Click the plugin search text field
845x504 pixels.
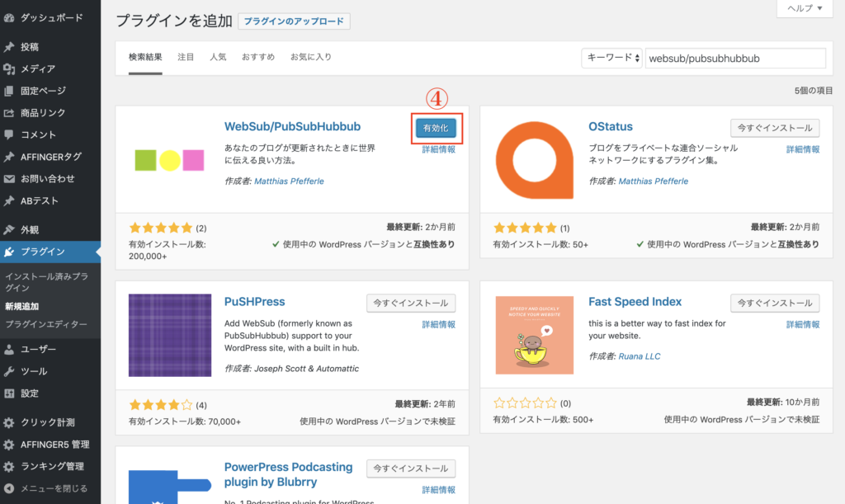734,59
